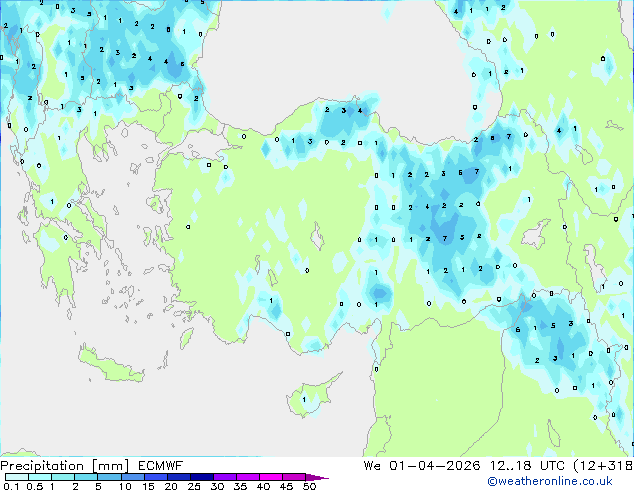Screen dimensions: 634x490
Task: Select the 20–25 mm legend swatch
Action: pos(179,477)
